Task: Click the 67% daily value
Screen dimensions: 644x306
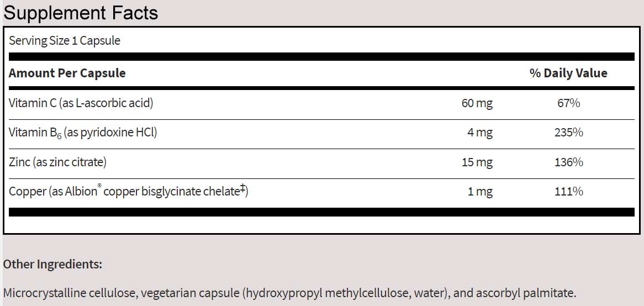Action: (x=569, y=103)
